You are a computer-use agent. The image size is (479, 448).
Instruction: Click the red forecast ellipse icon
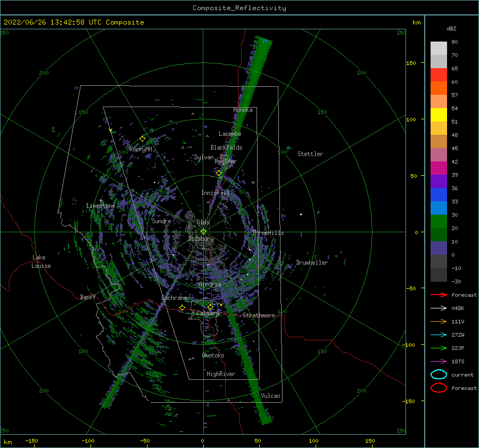coord(439,387)
